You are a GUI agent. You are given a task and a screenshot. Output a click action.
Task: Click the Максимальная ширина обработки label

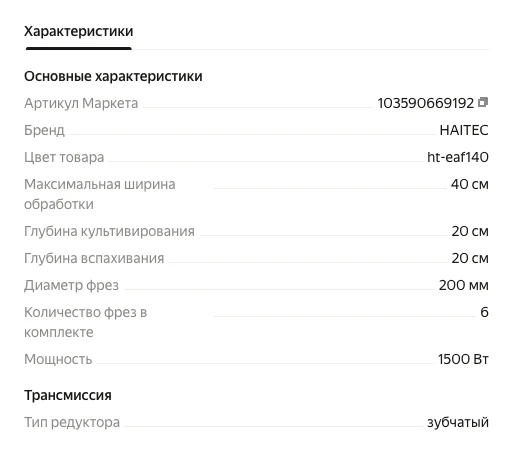pyautogui.click(x=100, y=194)
